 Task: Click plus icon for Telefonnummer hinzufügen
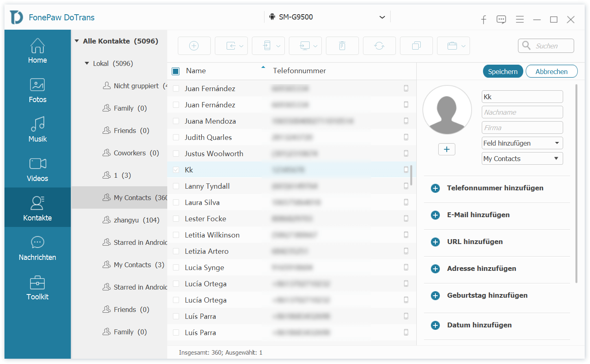coord(435,188)
